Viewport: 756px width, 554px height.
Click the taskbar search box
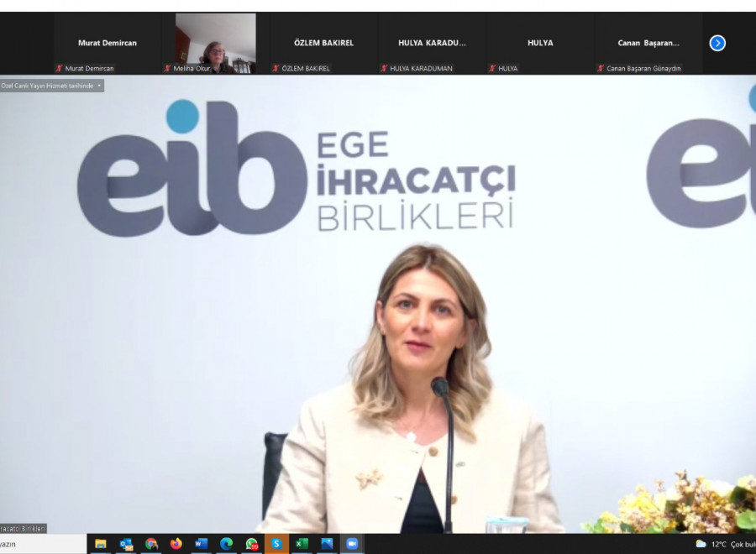pyautogui.click(x=42, y=544)
